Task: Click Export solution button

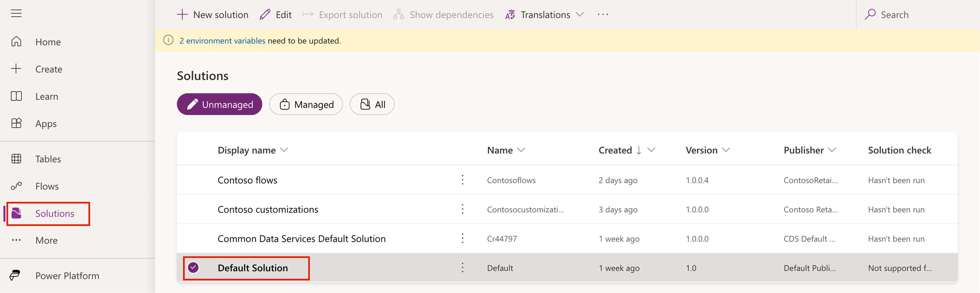Action: click(342, 14)
